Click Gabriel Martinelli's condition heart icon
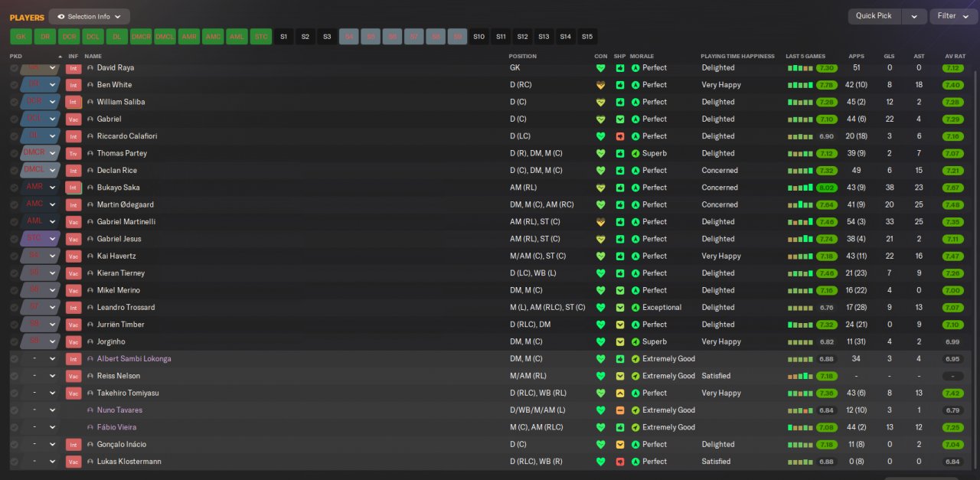This screenshot has height=480, width=980. tap(600, 222)
